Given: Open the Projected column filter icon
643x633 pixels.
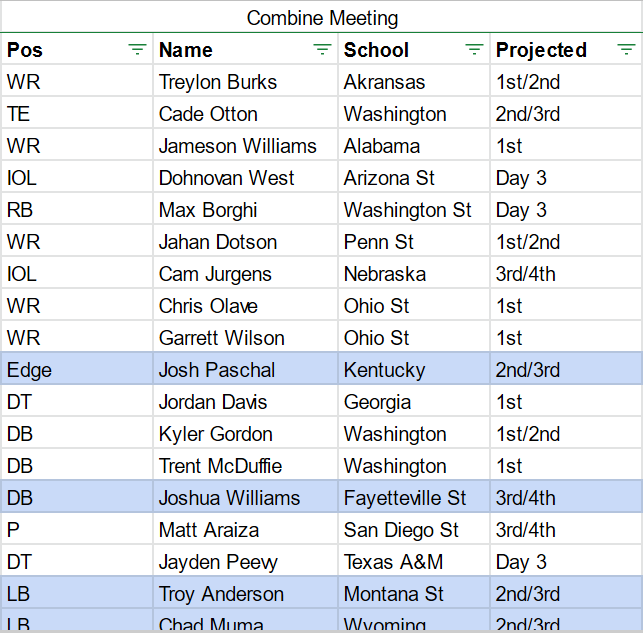Looking at the screenshot, I should [x=626, y=50].
